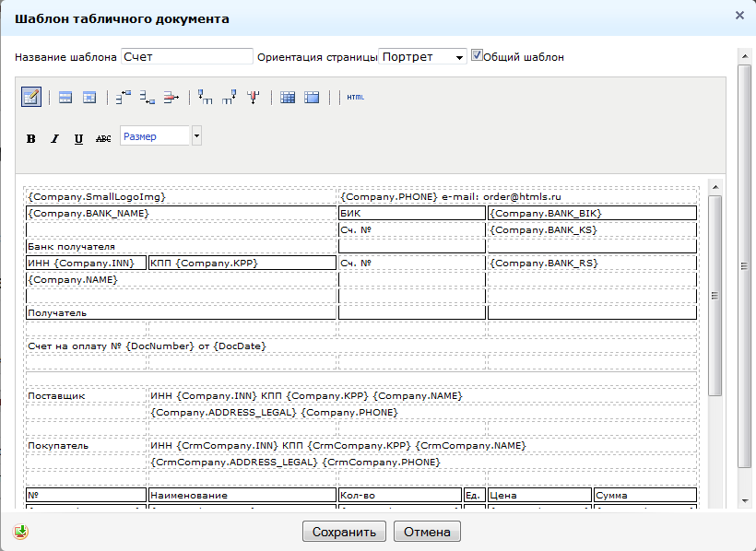Viewport: 756px width, 551px height.
Task: Click the table edit mode icon
Action: (31, 97)
